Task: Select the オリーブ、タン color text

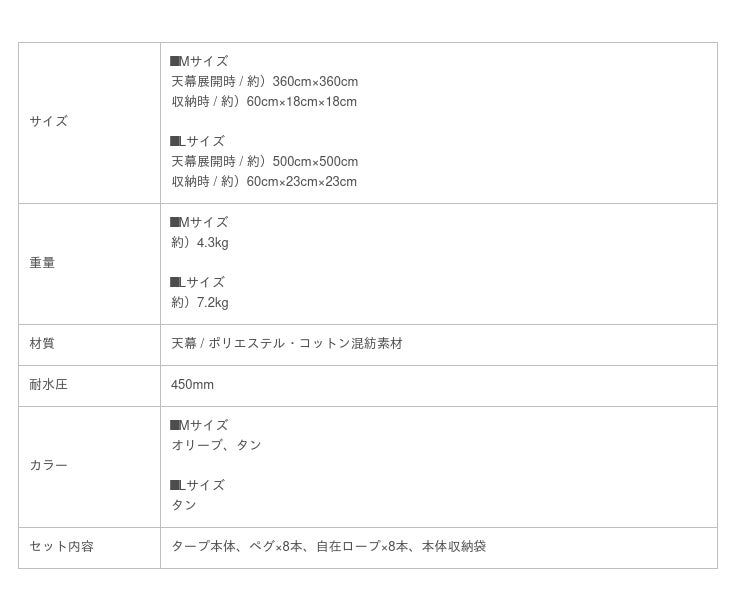Action: coord(216,446)
